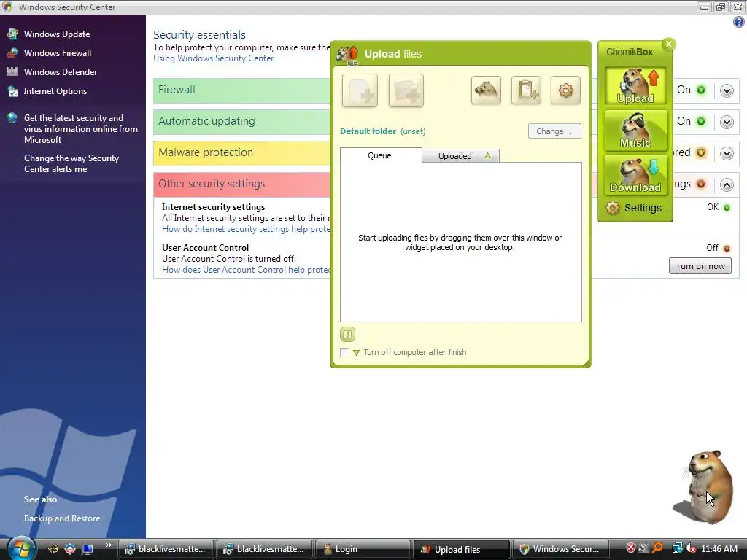
Task: Click the empty upload queue list area
Action: (461, 242)
